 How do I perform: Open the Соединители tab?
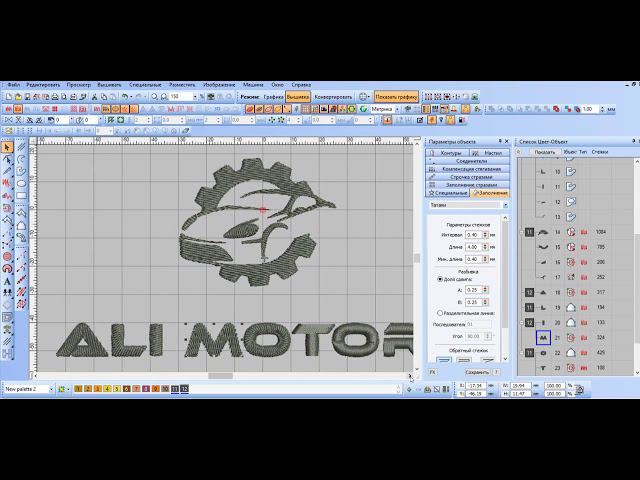pos(468,161)
